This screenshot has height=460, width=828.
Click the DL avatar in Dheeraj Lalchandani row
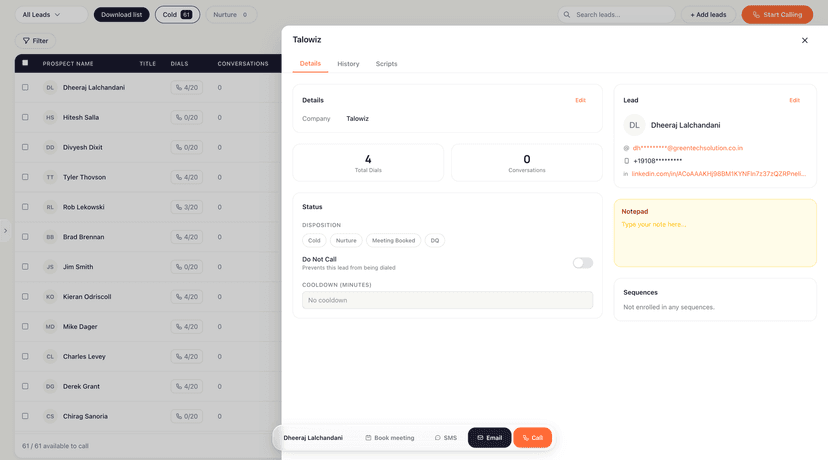(x=50, y=88)
